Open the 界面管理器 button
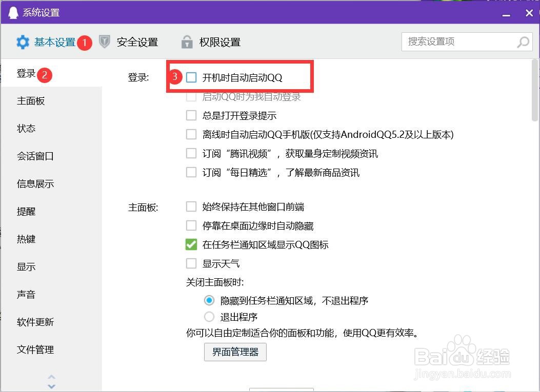The height and width of the screenshot is (392, 540). (x=235, y=352)
